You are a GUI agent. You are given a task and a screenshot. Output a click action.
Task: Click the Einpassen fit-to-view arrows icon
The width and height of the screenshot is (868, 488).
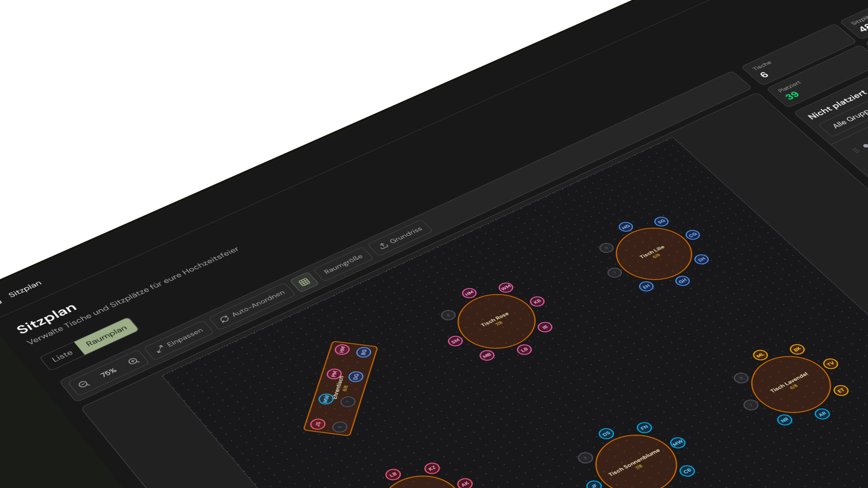point(159,349)
